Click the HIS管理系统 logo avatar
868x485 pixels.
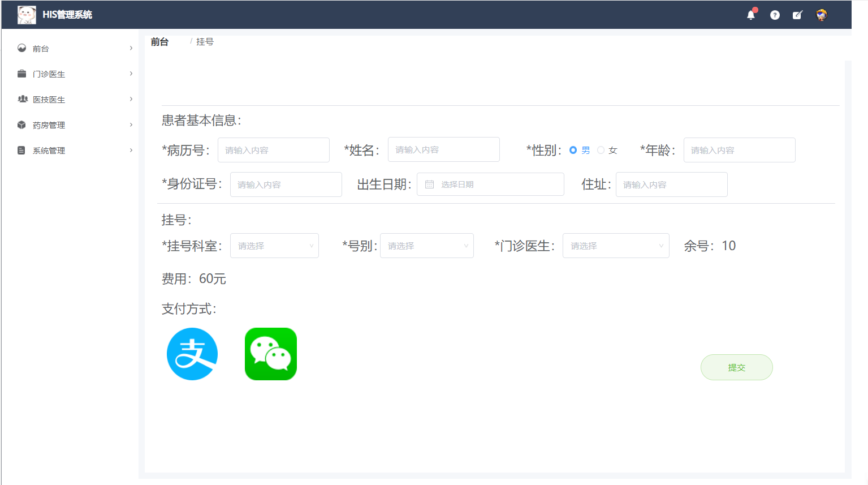click(27, 15)
